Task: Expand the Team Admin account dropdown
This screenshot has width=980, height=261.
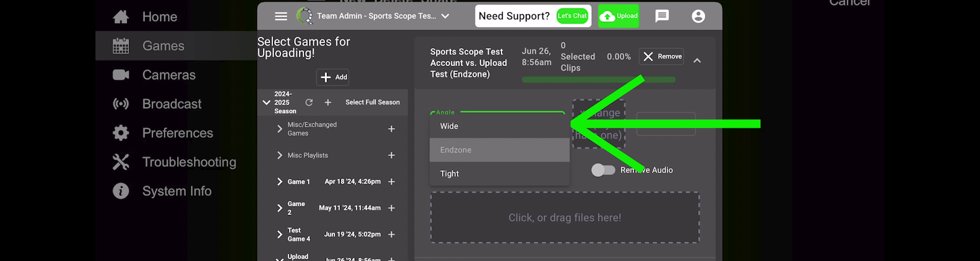Action: (x=445, y=16)
